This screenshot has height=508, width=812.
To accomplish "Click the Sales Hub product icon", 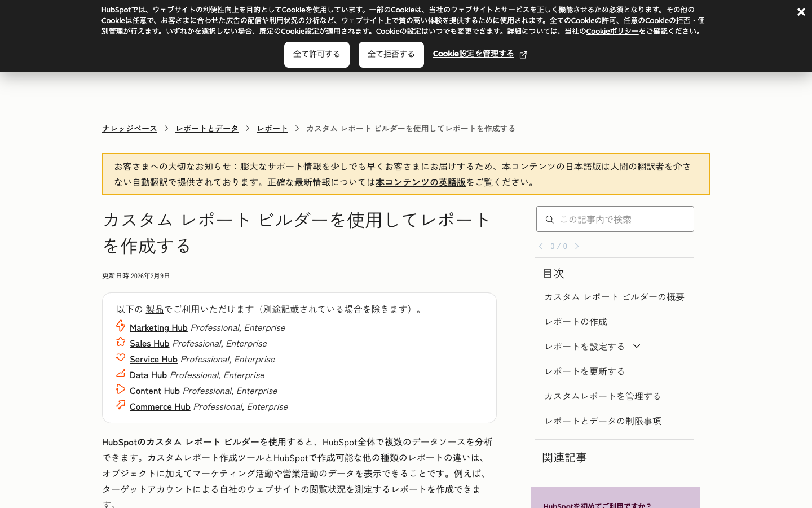I will coord(121,342).
